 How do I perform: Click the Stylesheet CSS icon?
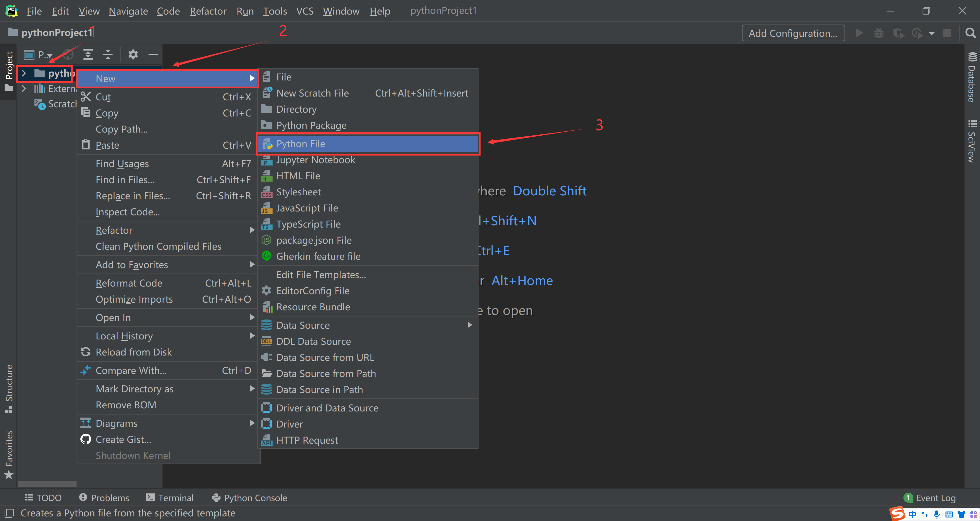266,192
